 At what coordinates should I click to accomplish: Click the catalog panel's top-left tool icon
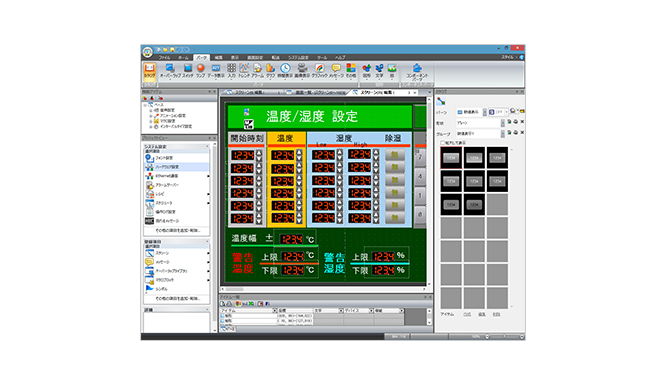441,101
